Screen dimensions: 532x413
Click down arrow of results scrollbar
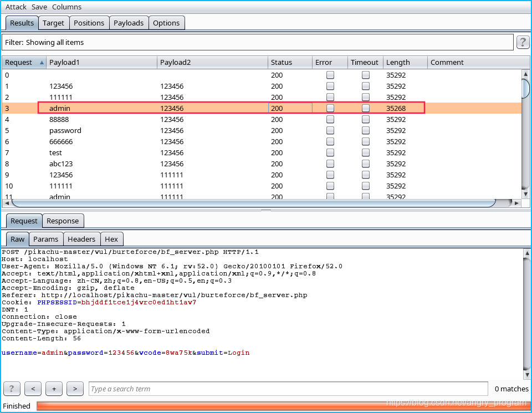pos(525,195)
